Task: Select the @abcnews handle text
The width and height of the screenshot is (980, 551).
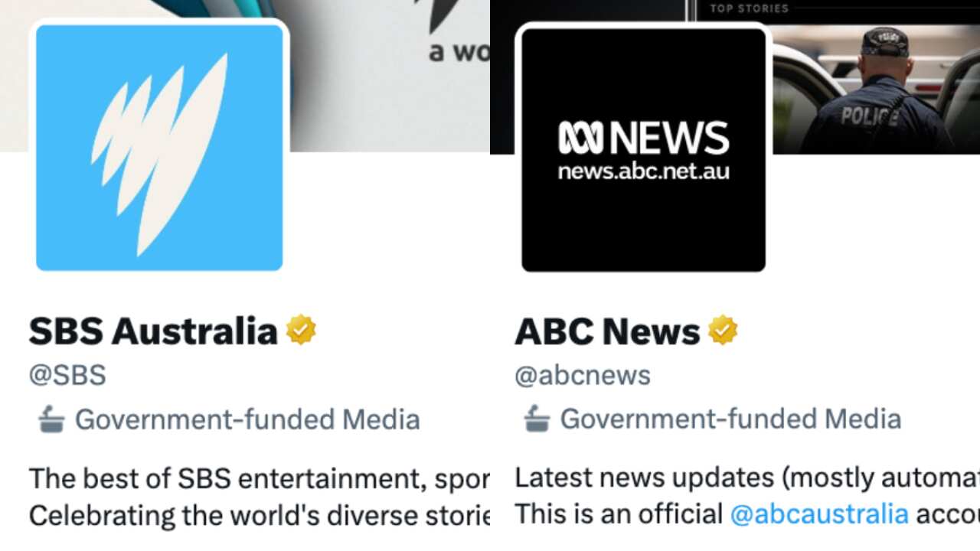Action: pyautogui.click(x=583, y=376)
